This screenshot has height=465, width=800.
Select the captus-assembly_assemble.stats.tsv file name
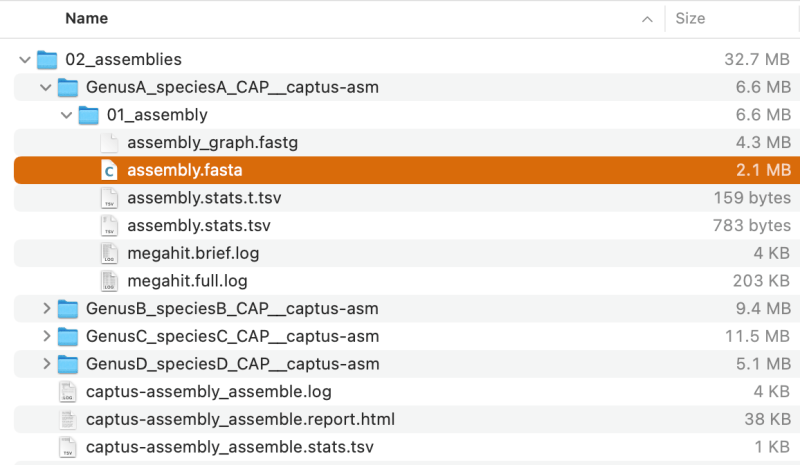click(x=230, y=447)
